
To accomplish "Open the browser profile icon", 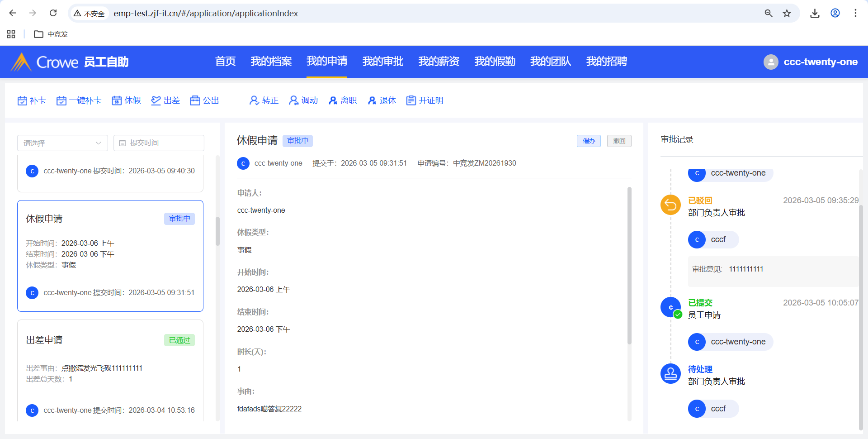I will coord(835,13).
